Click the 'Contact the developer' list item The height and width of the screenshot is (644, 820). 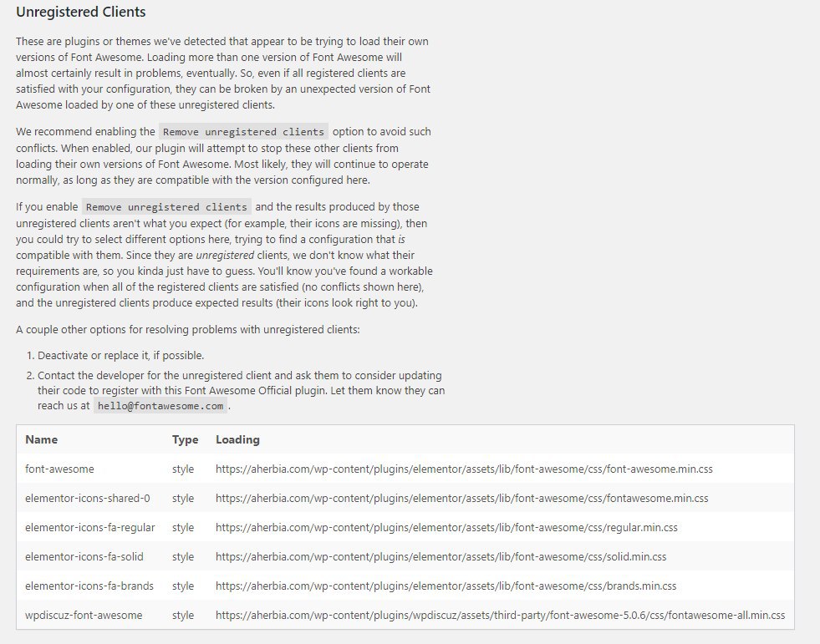click(x=241, y=390)
